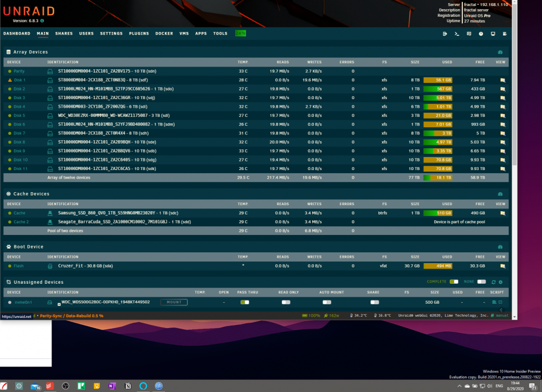Viewport: 542px width, 392px height.
Task: Open Unassigned Devices settings gear icon
Action: tap(500, 282)
